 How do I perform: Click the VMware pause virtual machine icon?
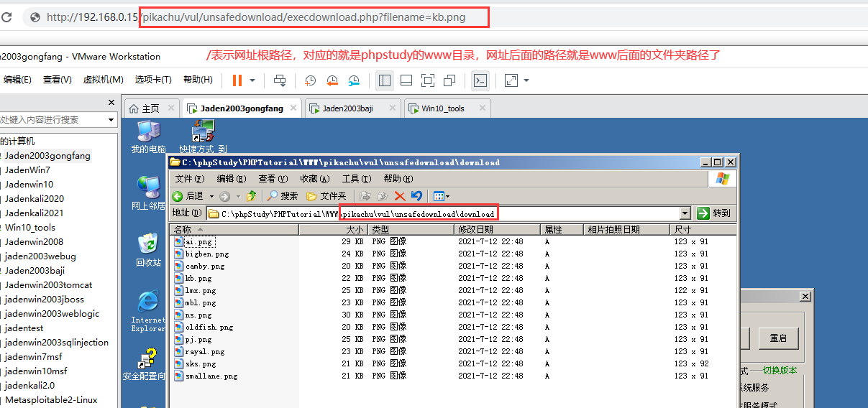coord(237,80)
